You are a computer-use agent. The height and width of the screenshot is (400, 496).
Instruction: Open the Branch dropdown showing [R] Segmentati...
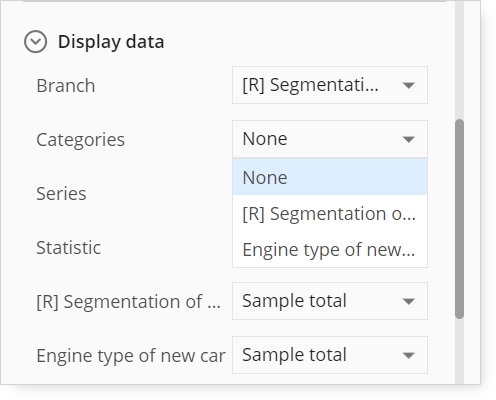tap(330, 85)
